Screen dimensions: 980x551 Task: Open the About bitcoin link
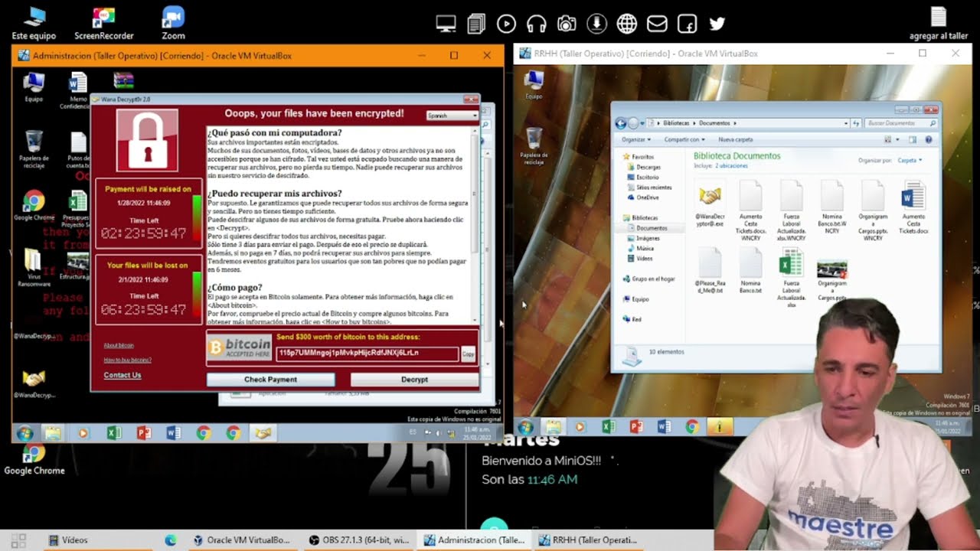tap(119, 345)
